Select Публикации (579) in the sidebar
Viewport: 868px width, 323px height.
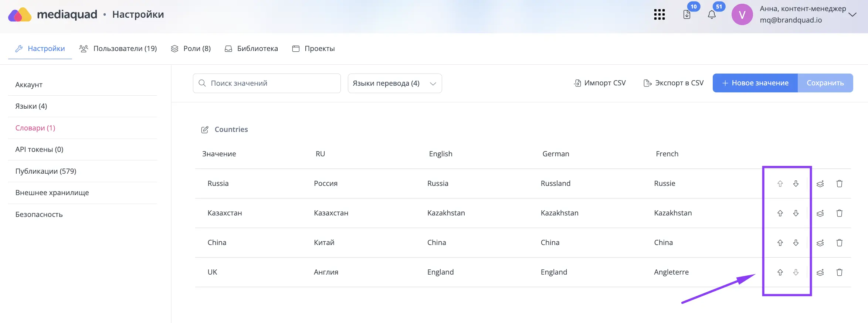tap(46, 171)
